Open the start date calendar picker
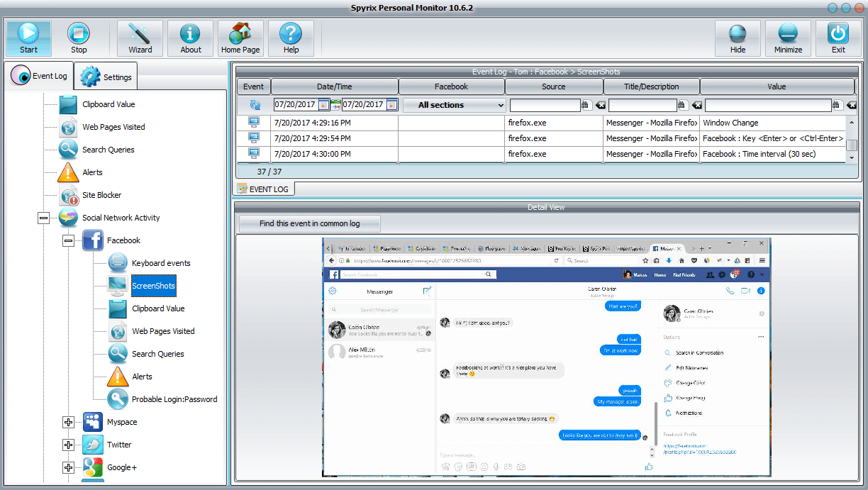 323,105
